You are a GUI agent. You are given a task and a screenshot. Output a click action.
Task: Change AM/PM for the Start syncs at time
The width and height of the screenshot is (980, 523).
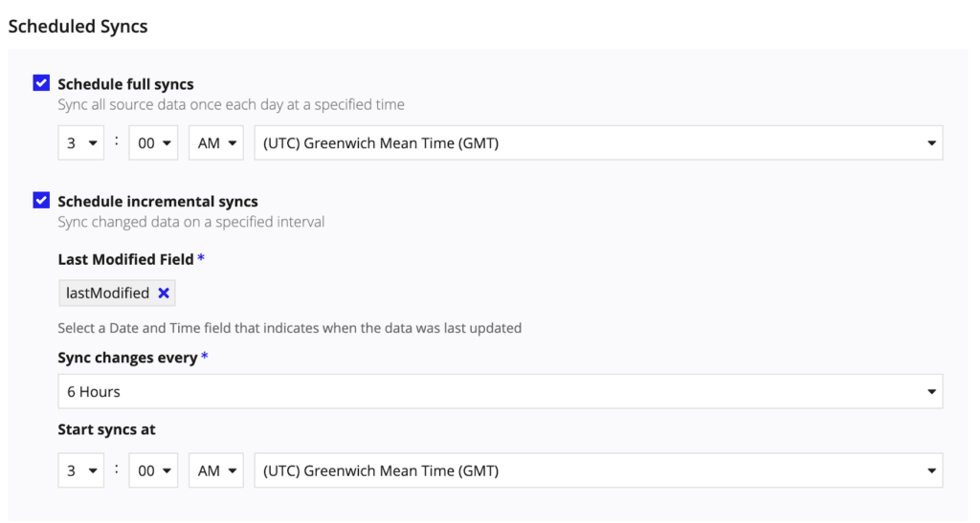point(216,470)
